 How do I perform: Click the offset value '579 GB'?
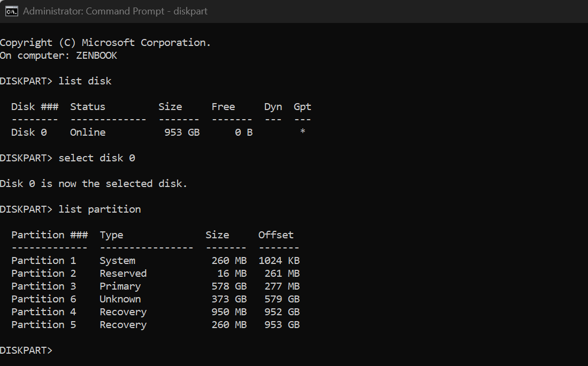(x=282, y=299)
